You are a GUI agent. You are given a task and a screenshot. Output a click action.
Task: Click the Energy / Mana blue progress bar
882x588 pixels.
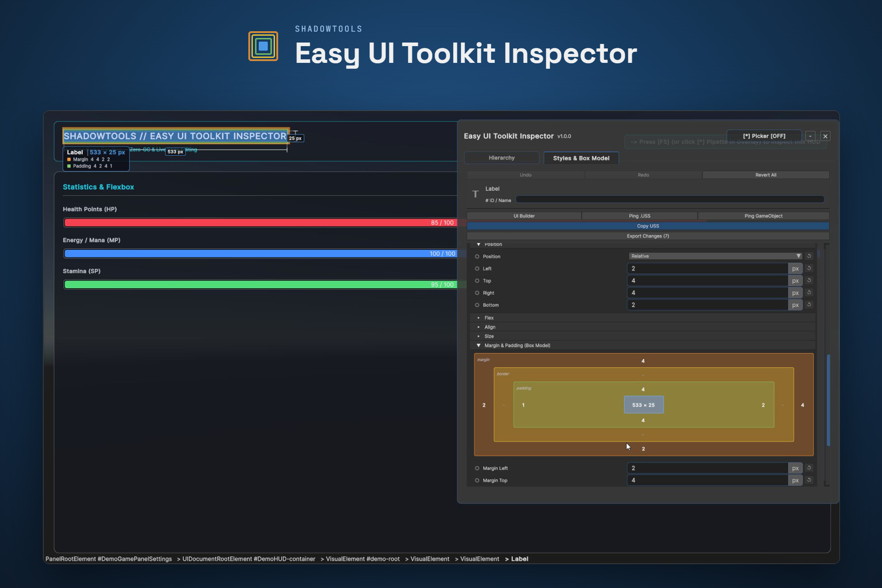261,254
